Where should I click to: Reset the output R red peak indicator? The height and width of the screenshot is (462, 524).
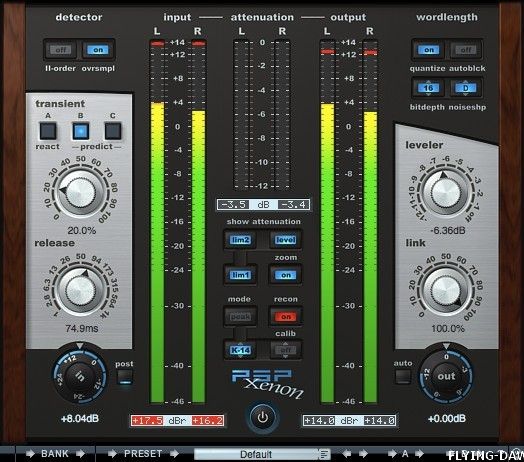(370, 52)
